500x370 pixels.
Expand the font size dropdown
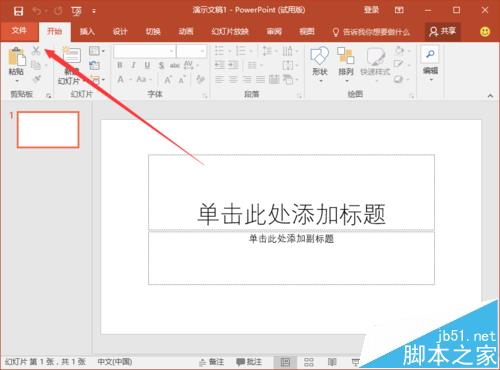point(202,51)
